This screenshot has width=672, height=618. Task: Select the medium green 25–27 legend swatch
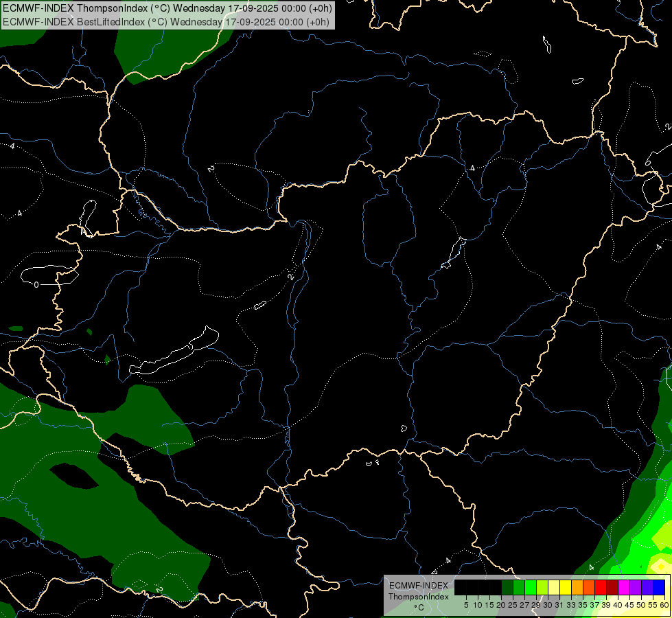(x=519, y=587)
